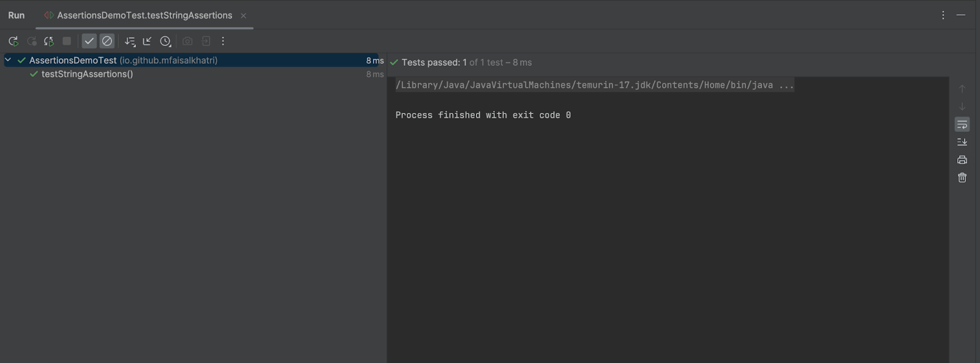Rerun the testStringAssertions test
The image size is (980, 363).
point(13,41)
